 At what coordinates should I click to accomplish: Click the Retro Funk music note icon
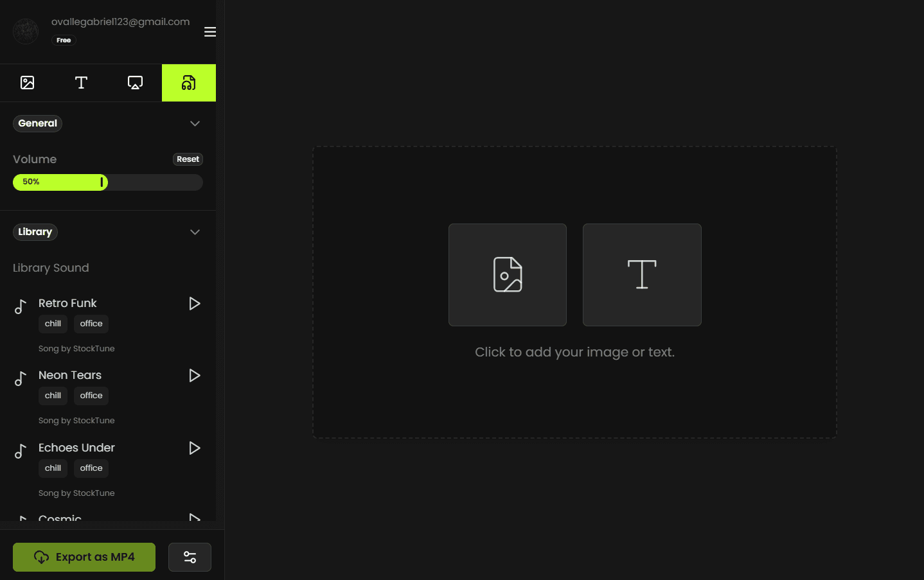(21, 307)
